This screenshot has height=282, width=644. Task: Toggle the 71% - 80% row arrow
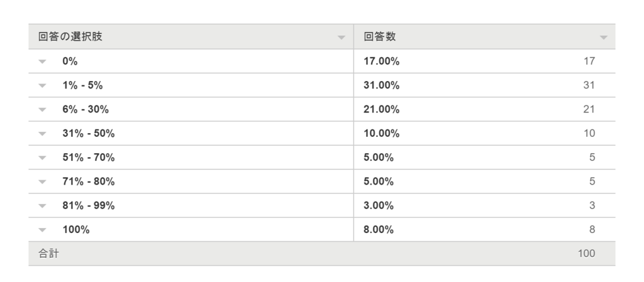(42, 182)
